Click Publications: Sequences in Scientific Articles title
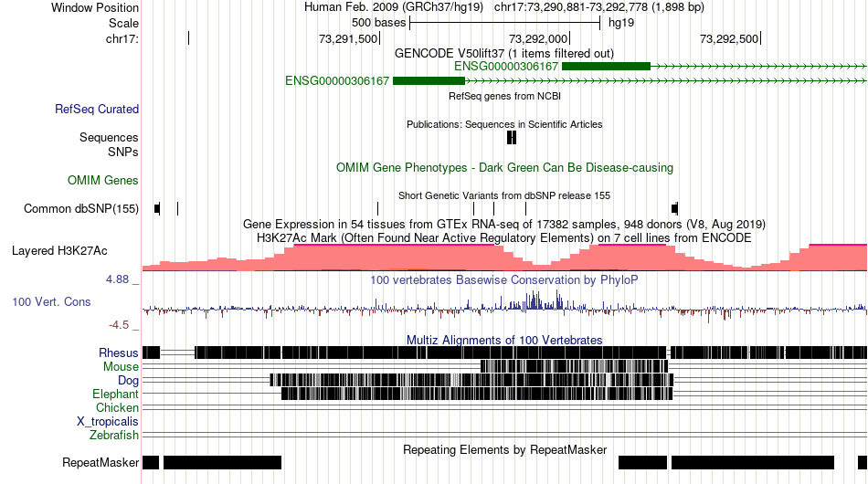The width and height of the screenshot is (868, 484). (x=504, y=124)
